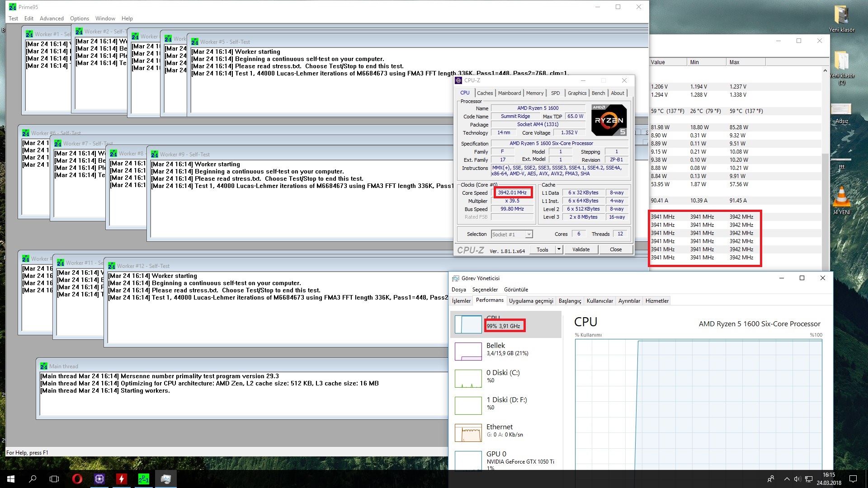Image resolution: width=868 pixels, height=488 pixels.
Task: Open the Performans tab in Task Manager
Action: pos(489,301)
